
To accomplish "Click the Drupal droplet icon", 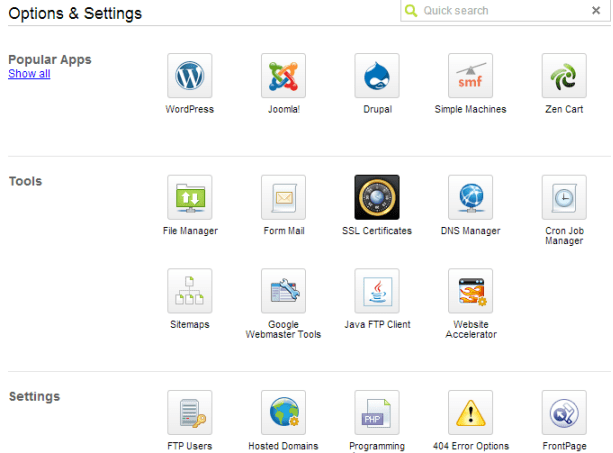I will tap(377, 75).
